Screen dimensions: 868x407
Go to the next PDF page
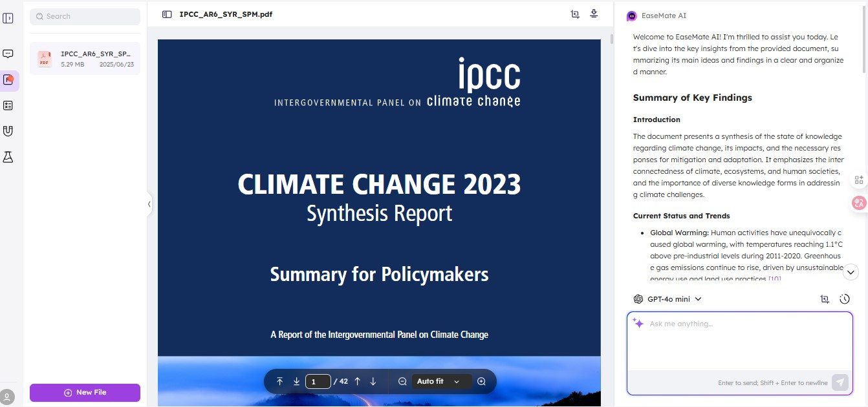373,382
